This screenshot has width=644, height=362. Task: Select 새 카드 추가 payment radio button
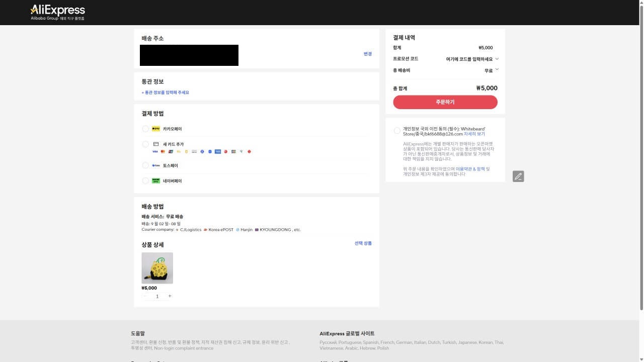coord(145,144)
